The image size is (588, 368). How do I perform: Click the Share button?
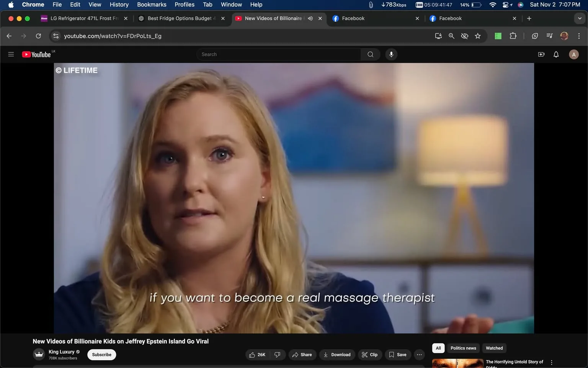302,355
